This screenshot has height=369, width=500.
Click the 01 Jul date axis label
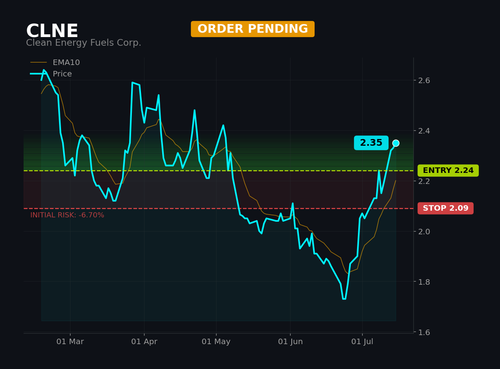[x=362, y=342]
